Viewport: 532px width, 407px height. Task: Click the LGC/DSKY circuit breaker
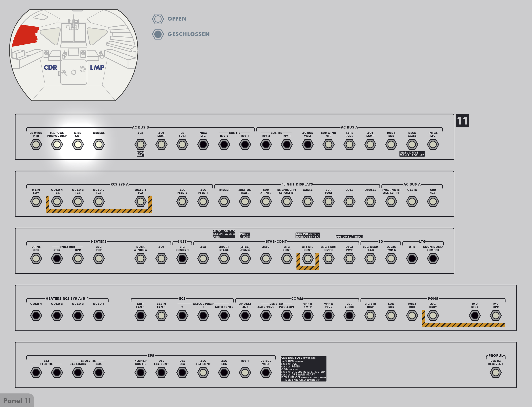click(x=433, y=316)
